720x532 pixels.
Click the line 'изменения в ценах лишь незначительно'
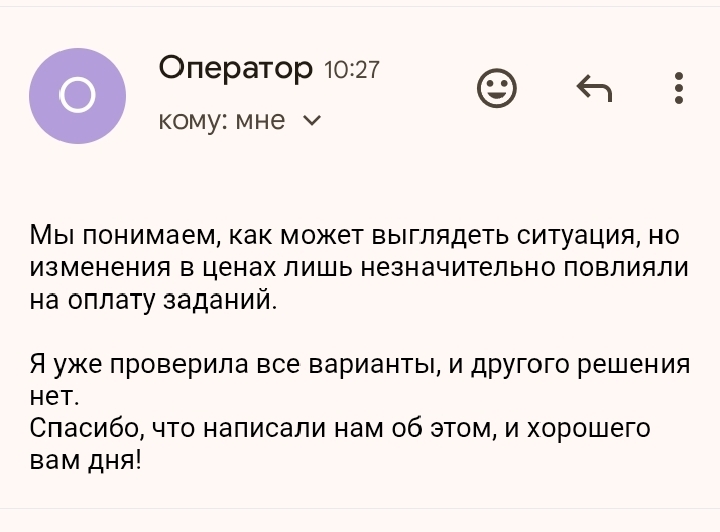359,268
